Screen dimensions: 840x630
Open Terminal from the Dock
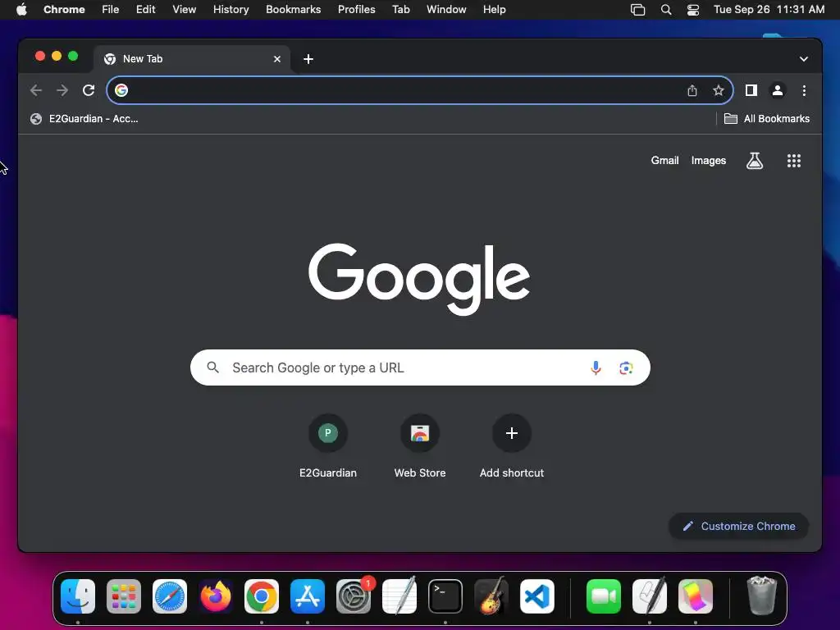pyautogui.click(x=445, y=596)
